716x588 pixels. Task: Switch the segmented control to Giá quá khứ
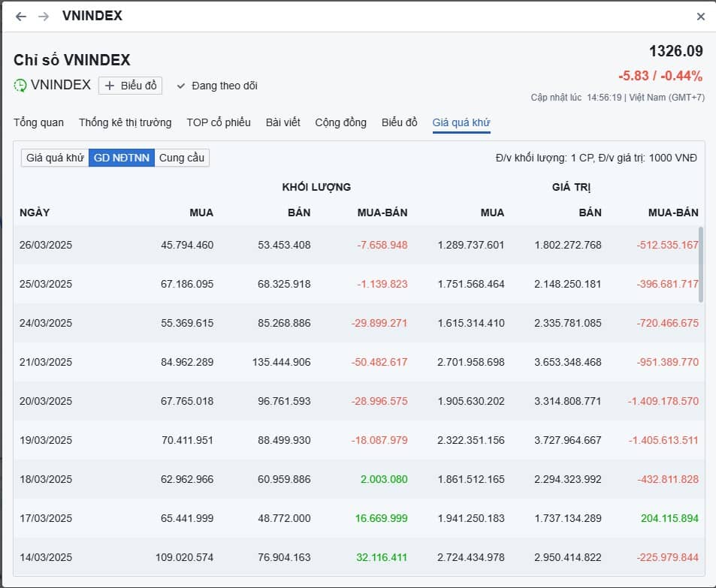point(53,158)
